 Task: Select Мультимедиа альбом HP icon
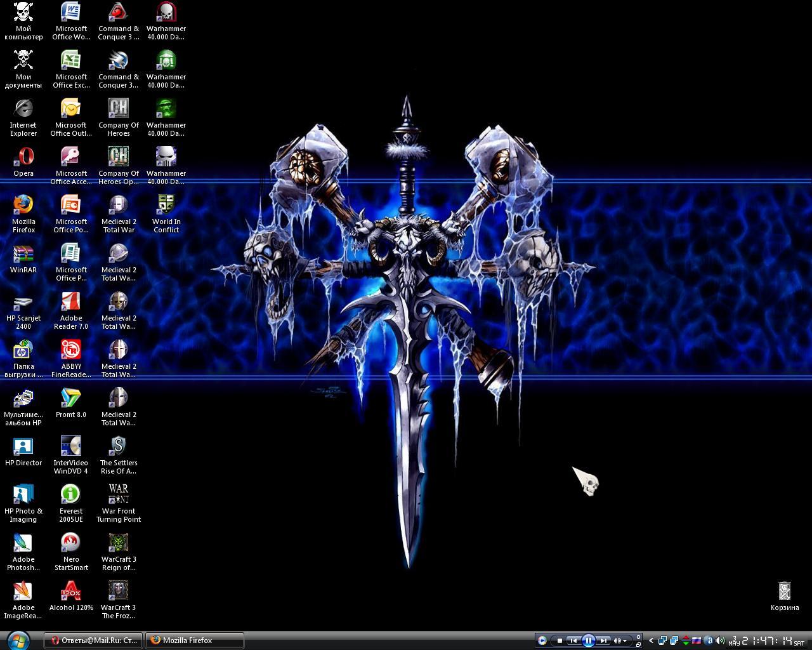click(23, 407)
